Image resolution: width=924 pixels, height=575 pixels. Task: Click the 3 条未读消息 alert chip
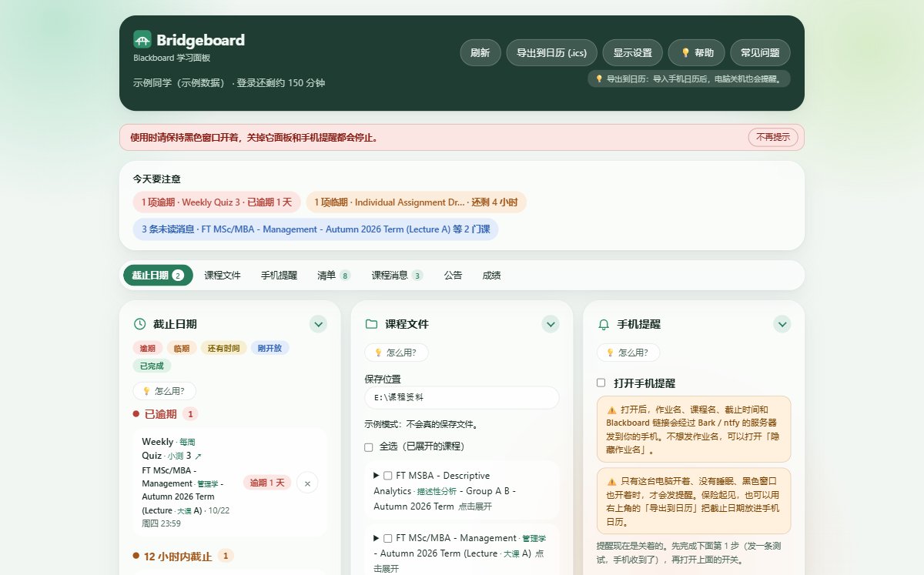pos(316,229)
